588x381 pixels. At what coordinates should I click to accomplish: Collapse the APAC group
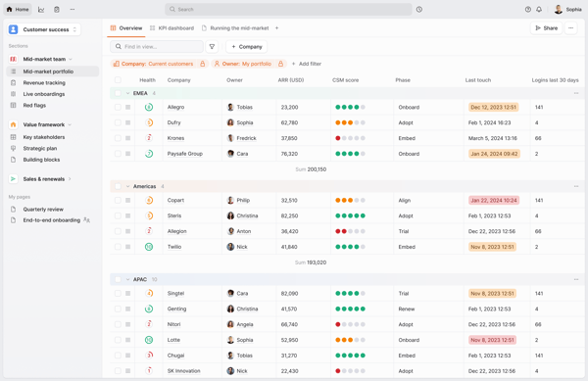pos(127,279)
